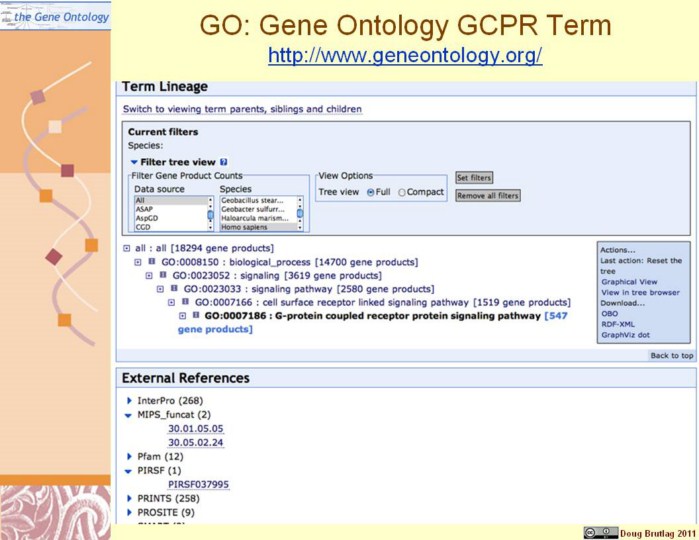This screenshot has height=540, width=699.
Task: Click the Filter tree view help icon
Action: point(224,161)
